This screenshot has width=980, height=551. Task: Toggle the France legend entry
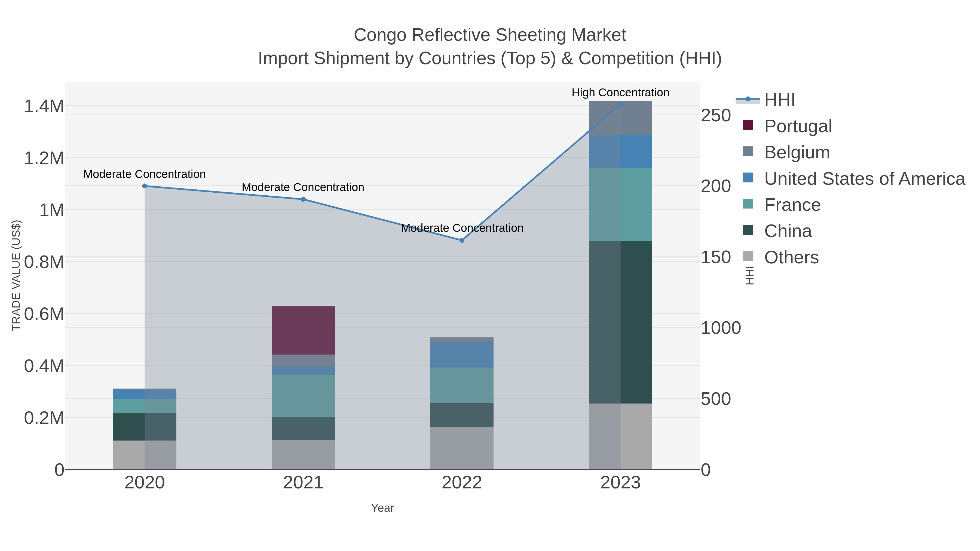coord(781,205)
